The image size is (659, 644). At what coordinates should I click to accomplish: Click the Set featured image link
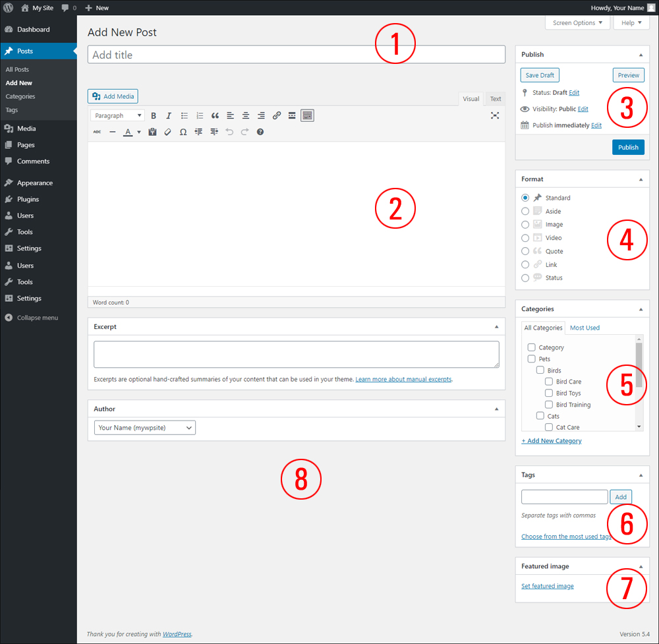(x=547, y=586)
